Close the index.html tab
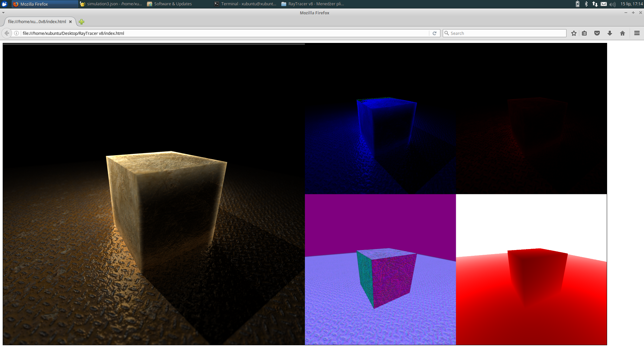 pos(70,22)
